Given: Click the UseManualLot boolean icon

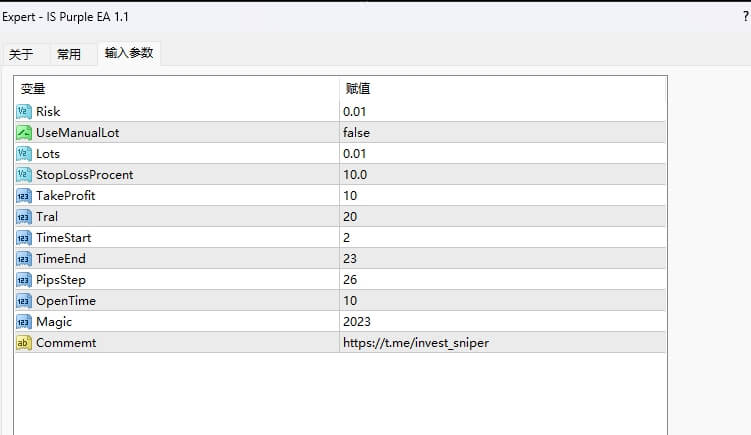Looking at the screenshot, I should 24,132.
